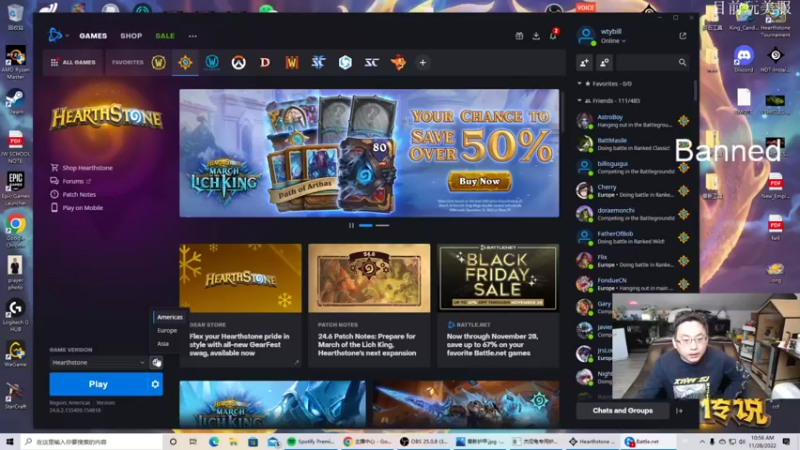The image size is (800, 450).
Task: Select the Crash Bandicoot favorite icon
Action: [x=398, y=62]
